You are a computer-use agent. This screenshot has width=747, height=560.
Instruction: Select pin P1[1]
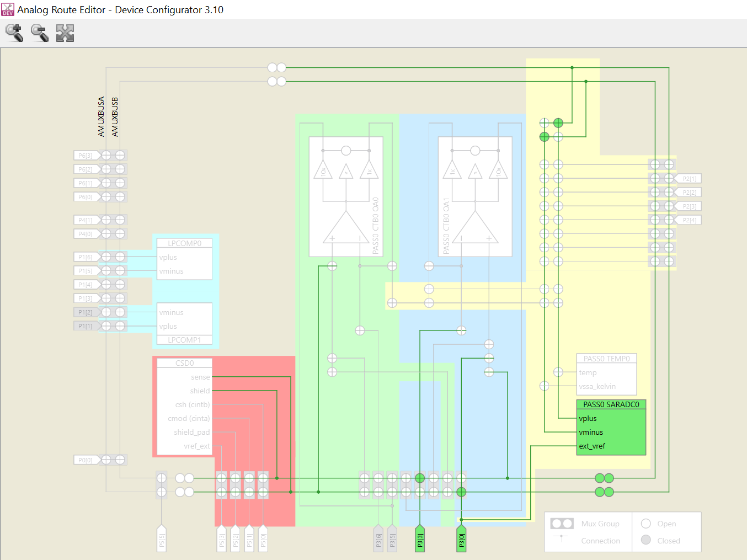87,326
